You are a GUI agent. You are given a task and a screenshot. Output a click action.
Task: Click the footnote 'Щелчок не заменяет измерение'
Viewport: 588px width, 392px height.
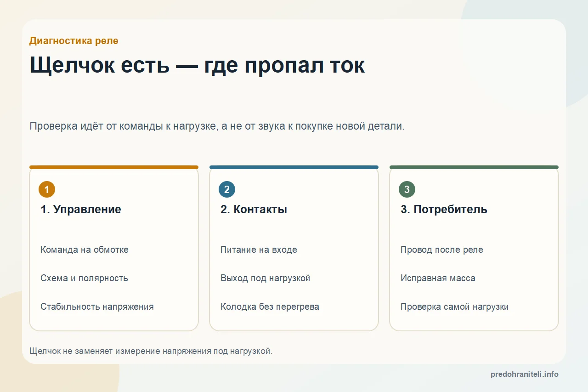pyautogui.click(x=151, y=351)
